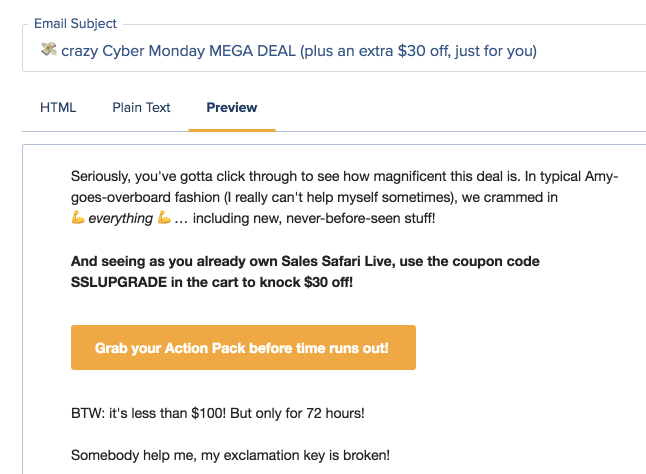Image resolution: width=646 pixels, height=474 pixels.
Task: Click the italic word "everything"
Action: 121,218
